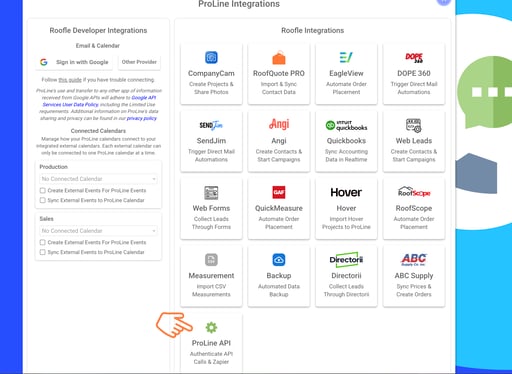The image size is (512, 374).
Task: Open the ProLine API gear icon
Action: (x=211, y=327)
